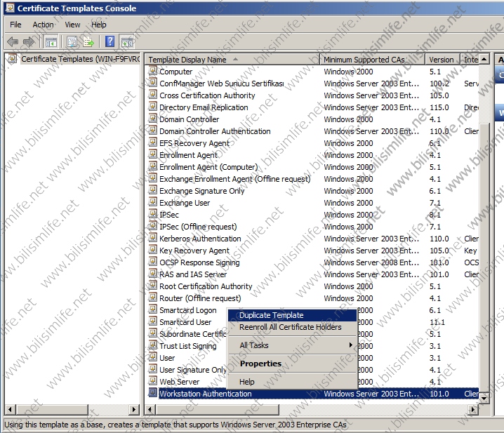Select the User template name
The image size is (504, 433).
(167, 358)
